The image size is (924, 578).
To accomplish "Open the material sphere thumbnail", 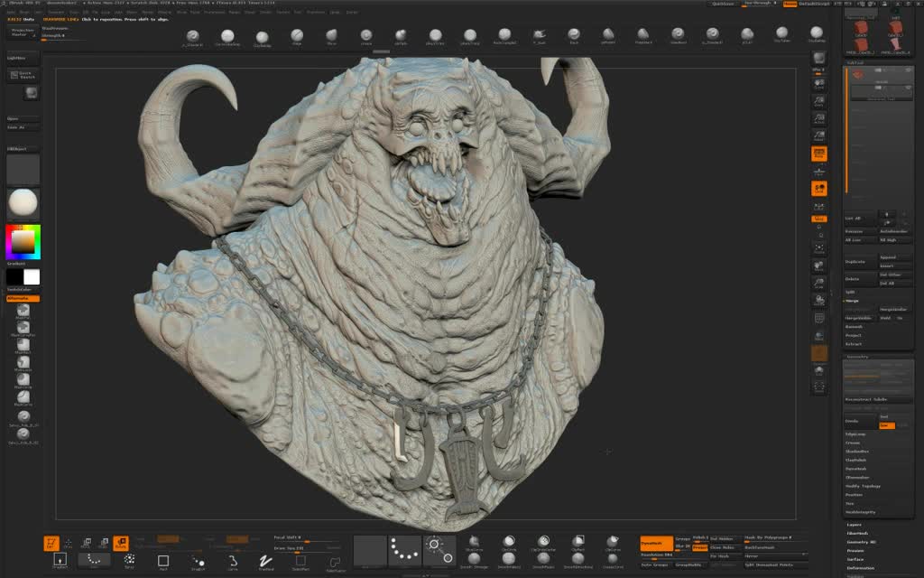I will click(23, 203).
